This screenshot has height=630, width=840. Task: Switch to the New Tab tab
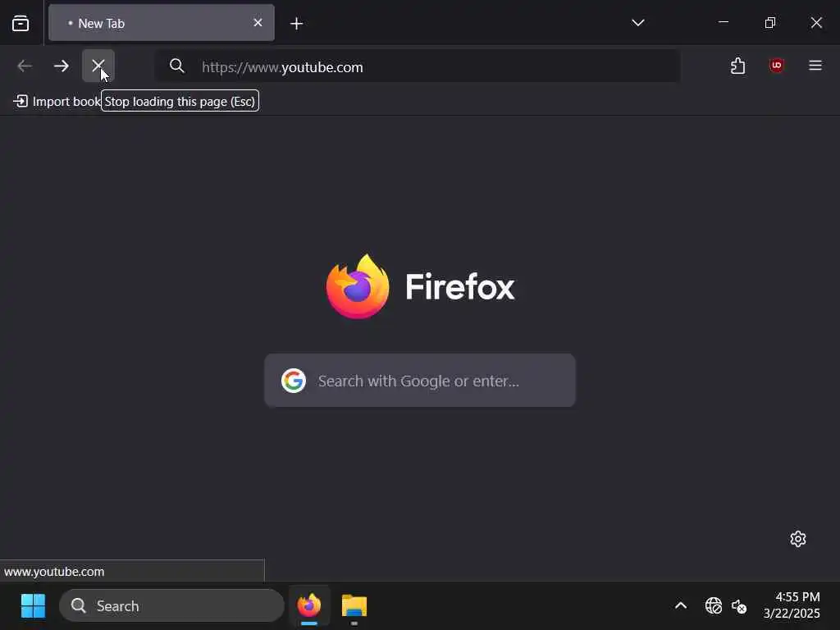point(161,23)
